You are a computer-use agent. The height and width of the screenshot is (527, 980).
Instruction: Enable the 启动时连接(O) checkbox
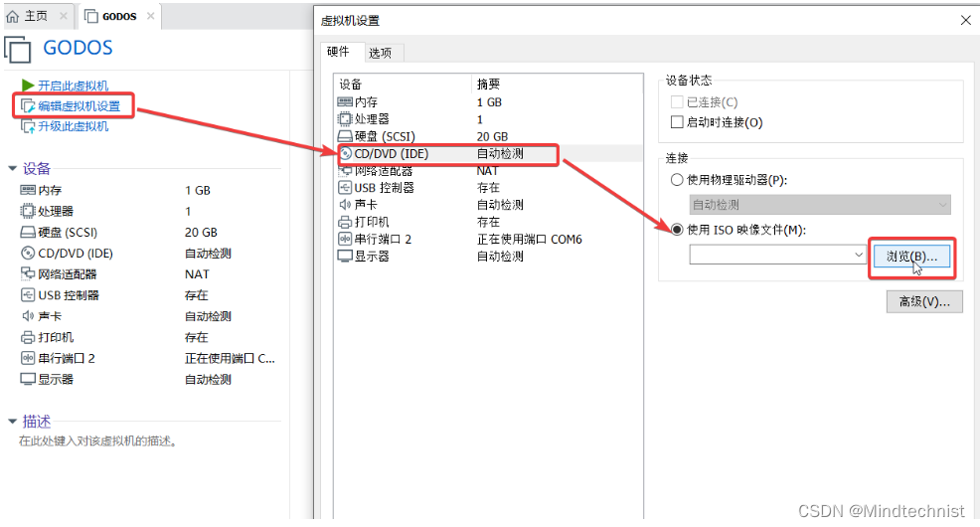[x=676, y=122]
